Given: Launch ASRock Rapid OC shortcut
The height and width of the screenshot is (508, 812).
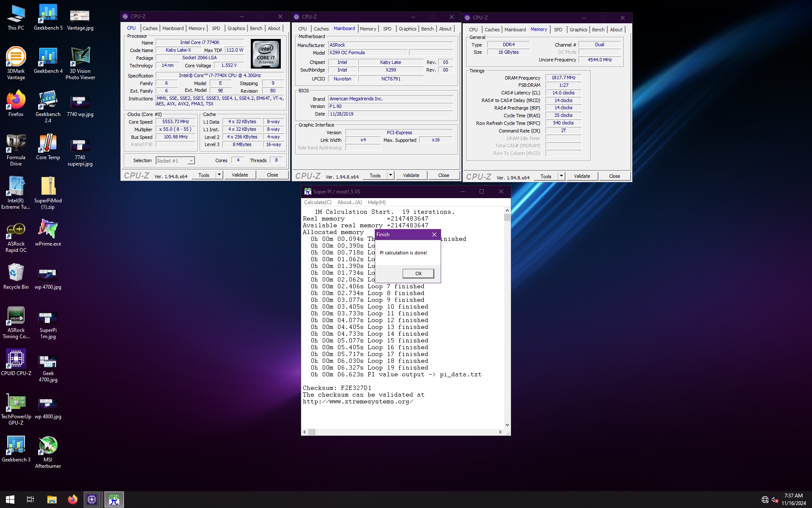Looking at the screenshot, I should point(16,236).
